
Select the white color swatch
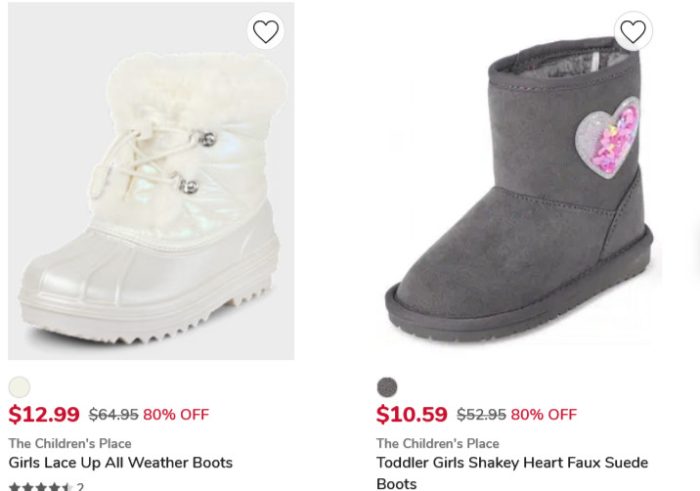(x=19, y=387)
